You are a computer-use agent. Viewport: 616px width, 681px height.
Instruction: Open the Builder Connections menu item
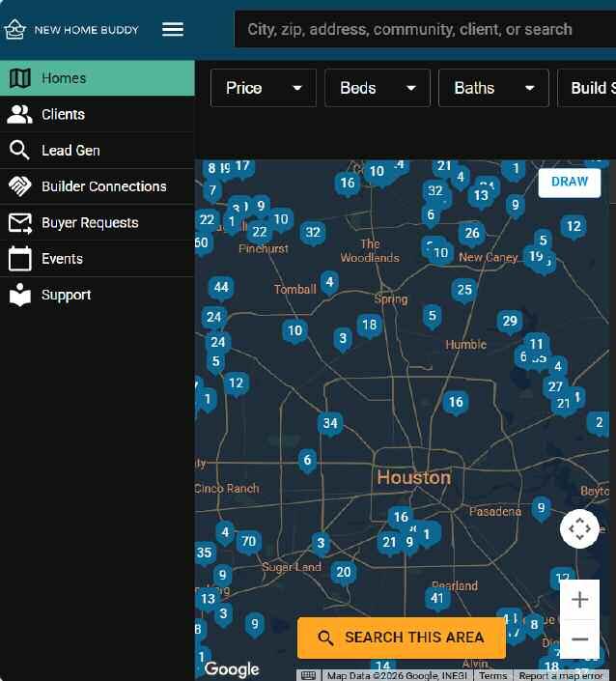click(98, 186)
